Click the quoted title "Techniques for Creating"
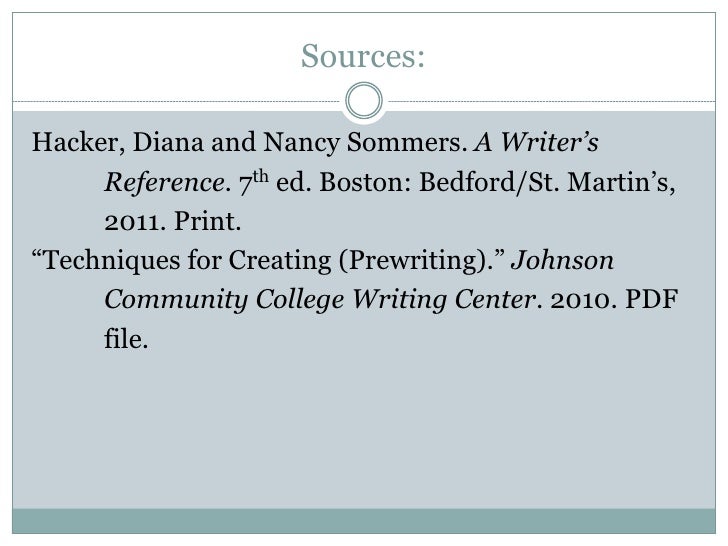The height and width of the screenshot is (546, 728). pos(182,260)
